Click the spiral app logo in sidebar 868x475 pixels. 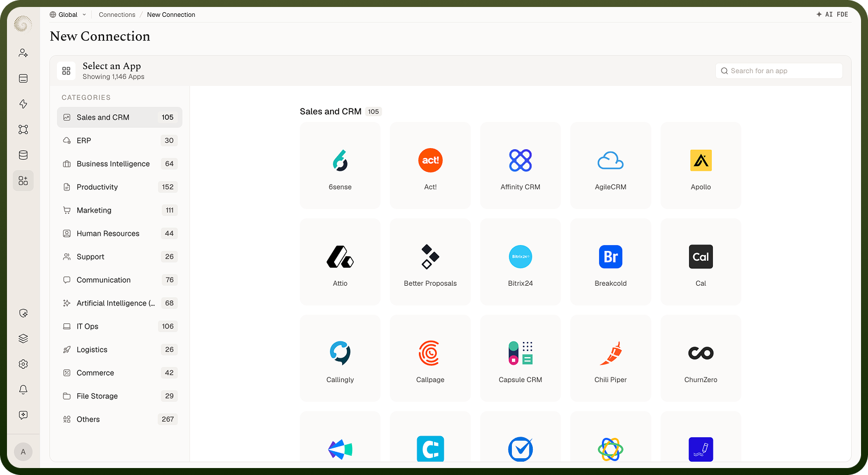pyautogui.click(x=23, y=24)
